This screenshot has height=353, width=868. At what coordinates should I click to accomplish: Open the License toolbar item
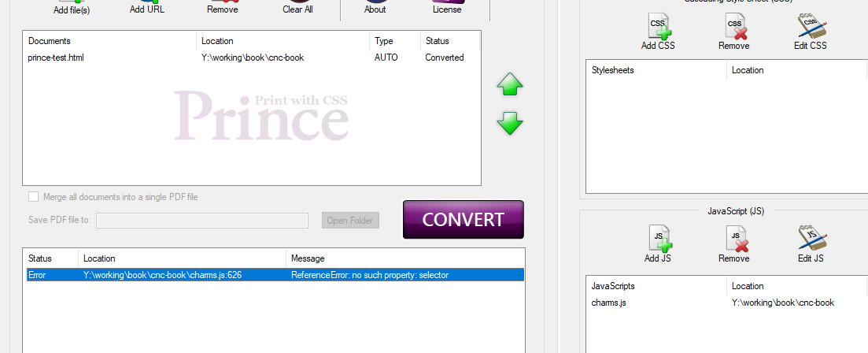click(x=447, y=8)
